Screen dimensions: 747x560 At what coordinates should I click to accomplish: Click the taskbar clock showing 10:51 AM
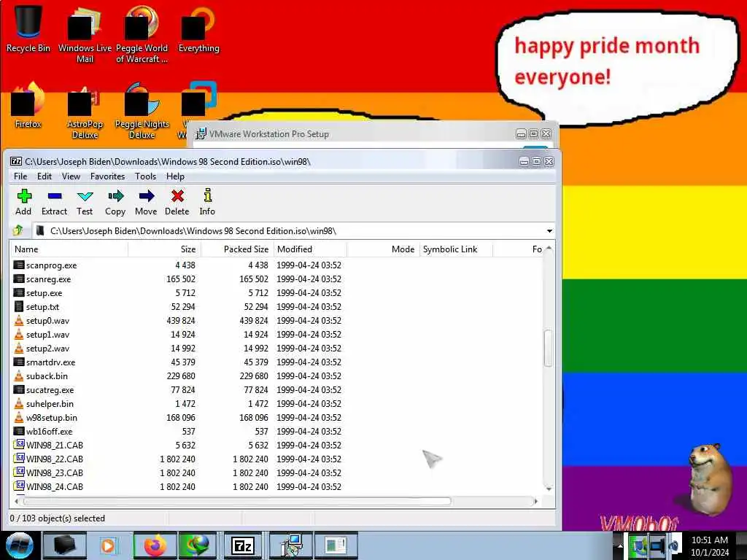point(710,545)
